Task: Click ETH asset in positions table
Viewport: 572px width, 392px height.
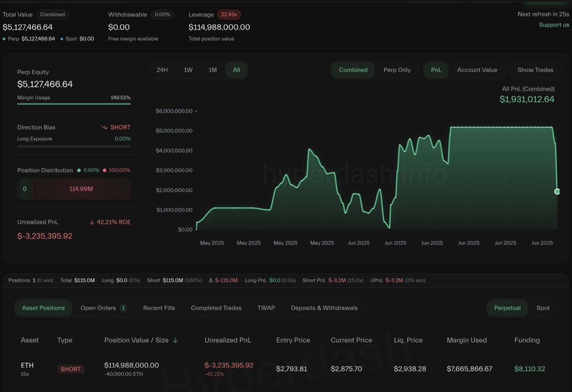Action: 27,365
